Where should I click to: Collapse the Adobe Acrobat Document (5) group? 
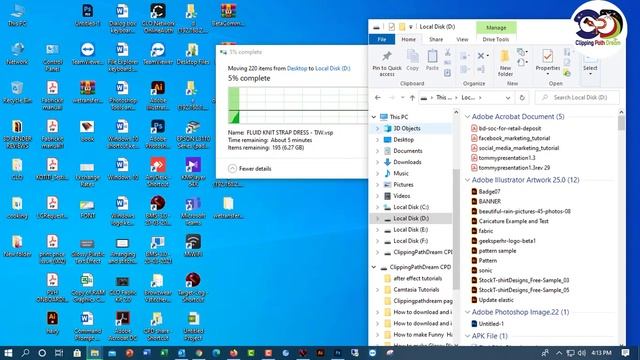(467, 117)
